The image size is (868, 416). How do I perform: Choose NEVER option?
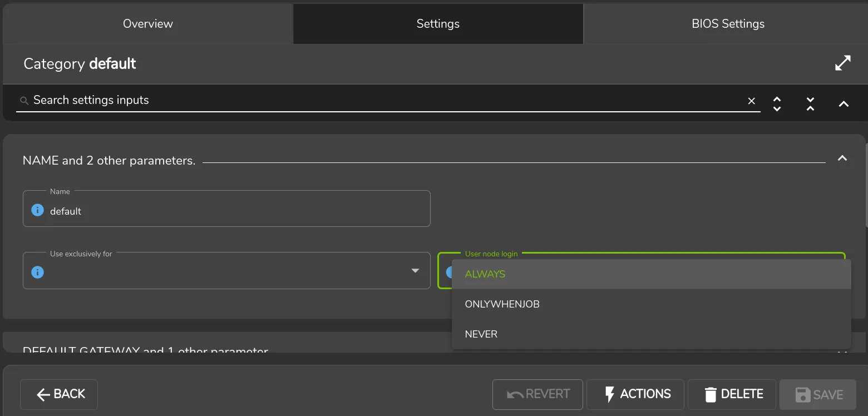click(x=652, y=334)
